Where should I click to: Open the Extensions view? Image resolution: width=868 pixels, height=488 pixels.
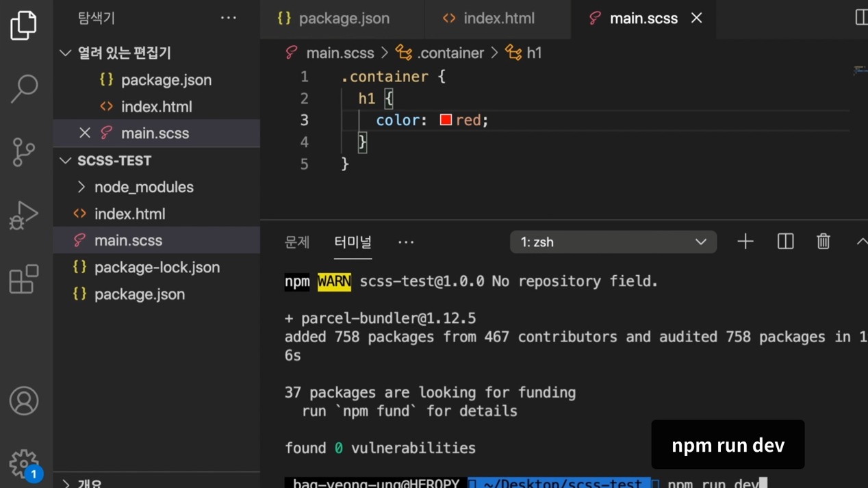pyautogui.click(x=24, y=279)
